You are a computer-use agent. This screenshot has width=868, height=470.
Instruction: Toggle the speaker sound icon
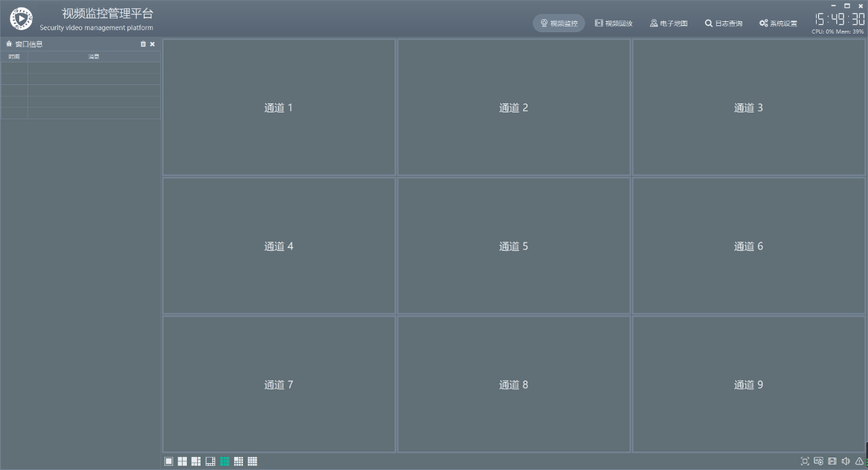pyautogui.click(x=845, y=461)
